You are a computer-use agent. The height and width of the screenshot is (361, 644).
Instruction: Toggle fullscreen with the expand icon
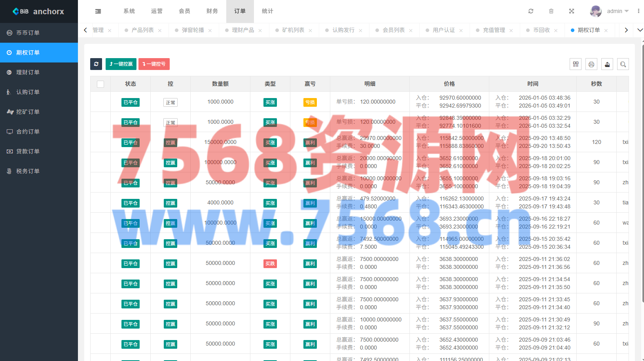pyautogui.click(x=572, y=11)
